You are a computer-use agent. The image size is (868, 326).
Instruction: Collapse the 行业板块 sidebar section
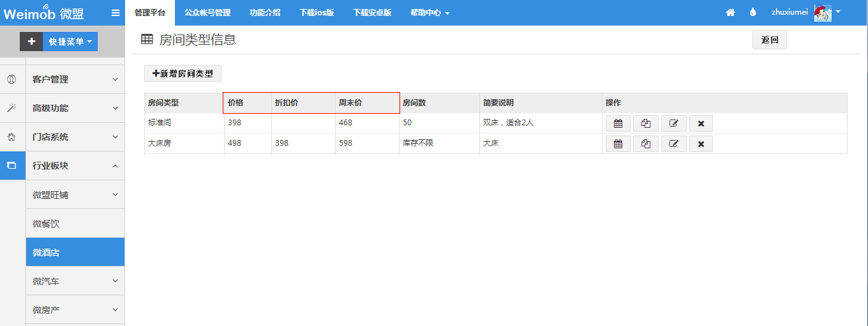tap(75, 166)
